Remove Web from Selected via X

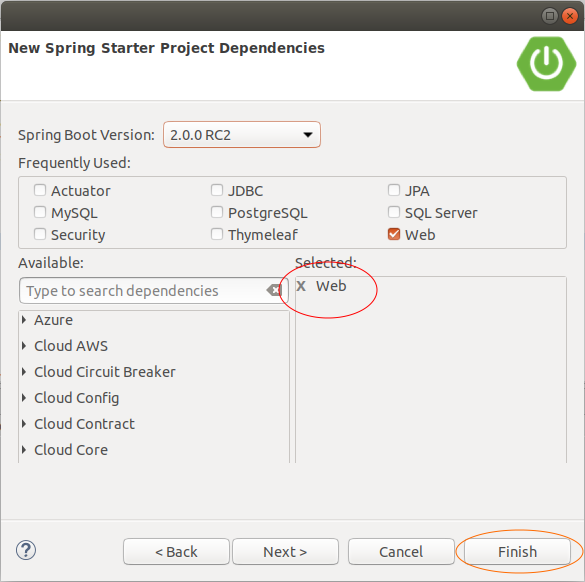click(301, 286)
